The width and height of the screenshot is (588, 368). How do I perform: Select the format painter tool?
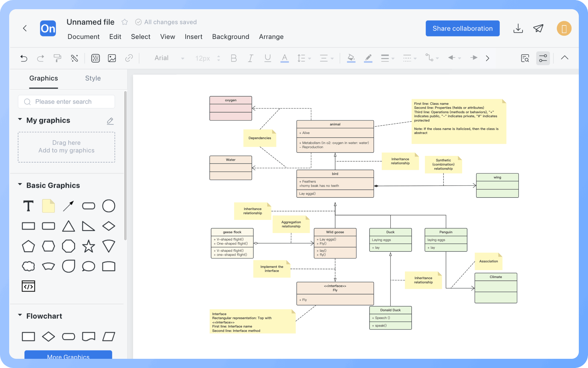(x=57, y=58)
